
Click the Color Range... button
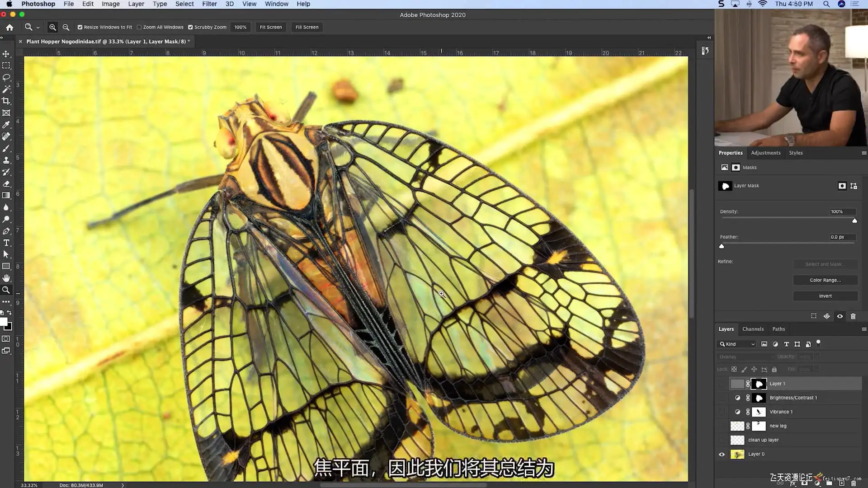825,280
